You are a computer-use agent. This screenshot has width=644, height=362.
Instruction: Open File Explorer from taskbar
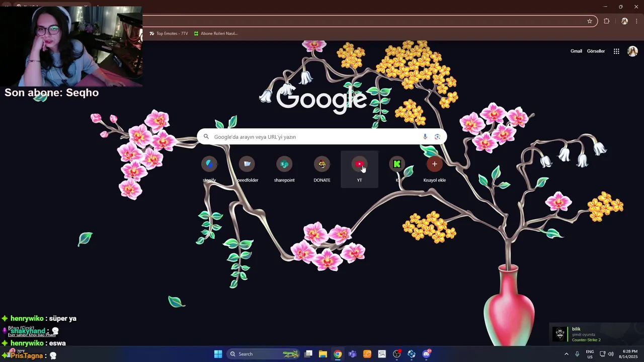point(323,354)
